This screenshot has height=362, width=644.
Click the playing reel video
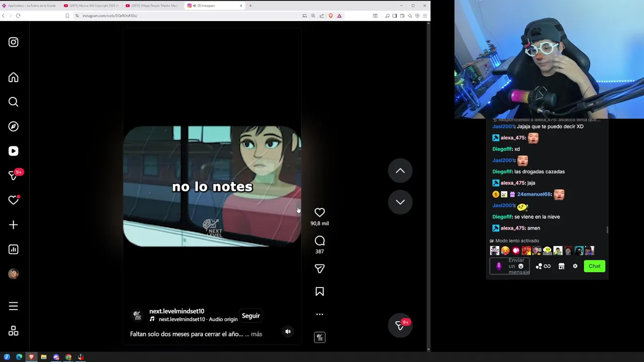click(212, 186)
